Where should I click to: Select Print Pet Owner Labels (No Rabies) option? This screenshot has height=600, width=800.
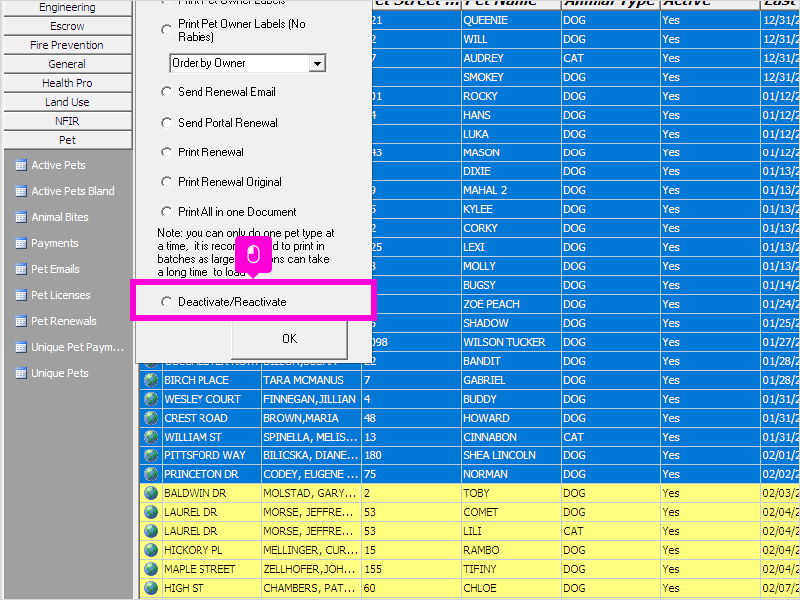(166, 30)
